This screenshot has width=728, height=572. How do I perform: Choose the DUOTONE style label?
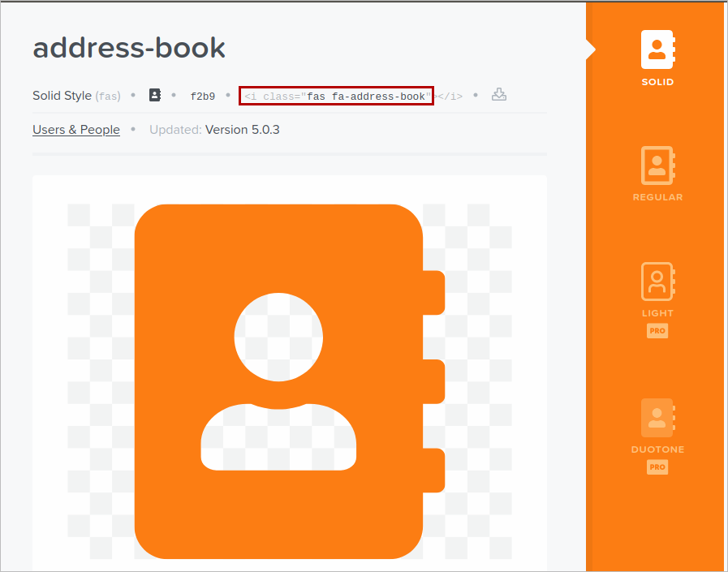(x=657, y=449)
